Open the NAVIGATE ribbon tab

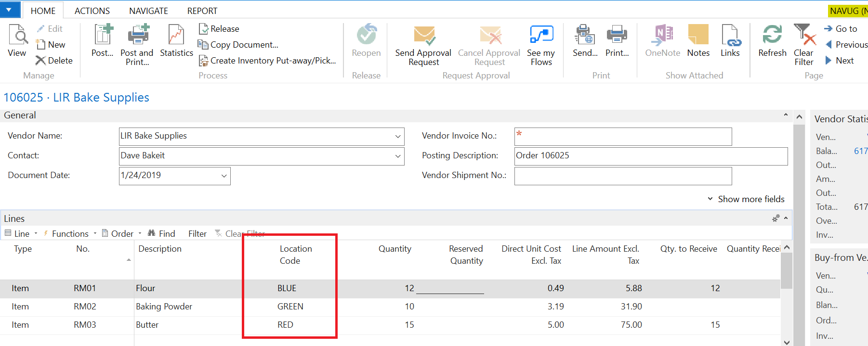(148, 11)
